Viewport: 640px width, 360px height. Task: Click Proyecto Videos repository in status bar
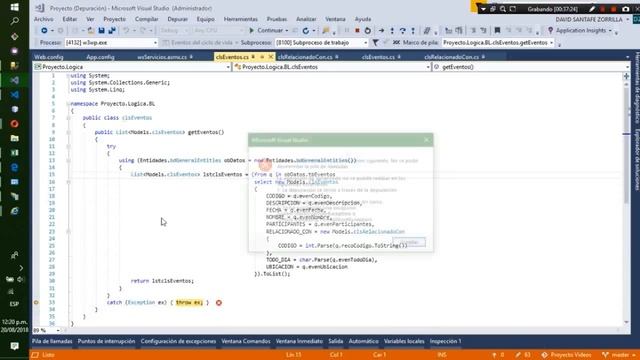click(x=566, y=355)
